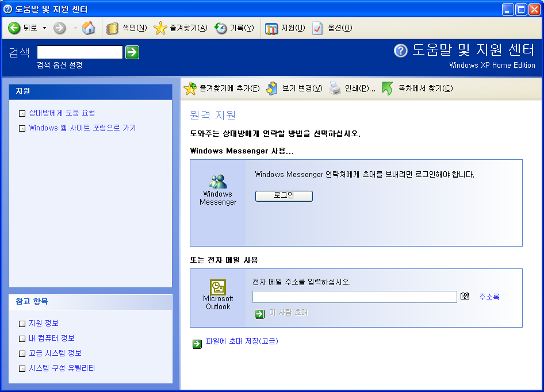Click green arrow beside 파일에 초대 저장
This screenshot has width=544, height=392.
[x=197, y=344]
